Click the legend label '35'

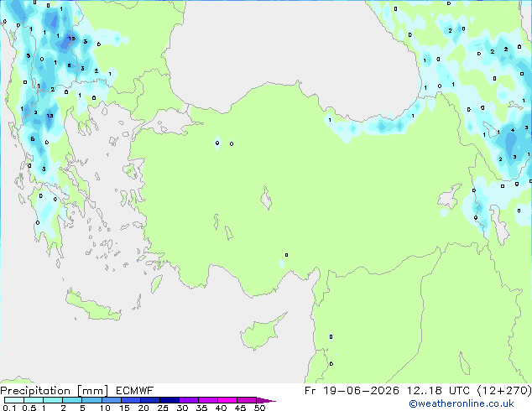pos(201,408)
